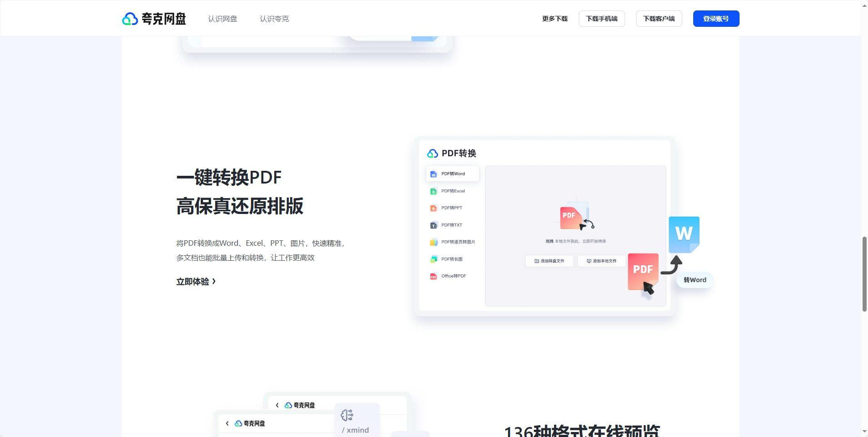Click the 立即体验 link

(195, 281)
